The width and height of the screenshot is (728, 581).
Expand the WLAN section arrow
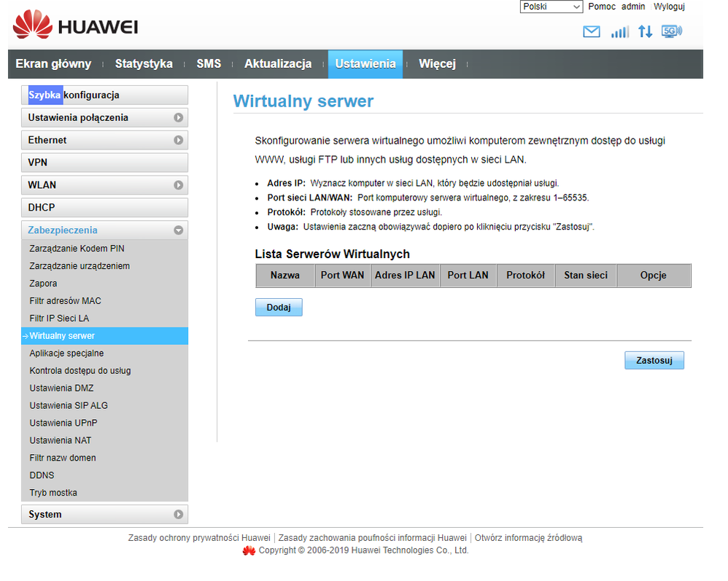click(x=178, y=184)
